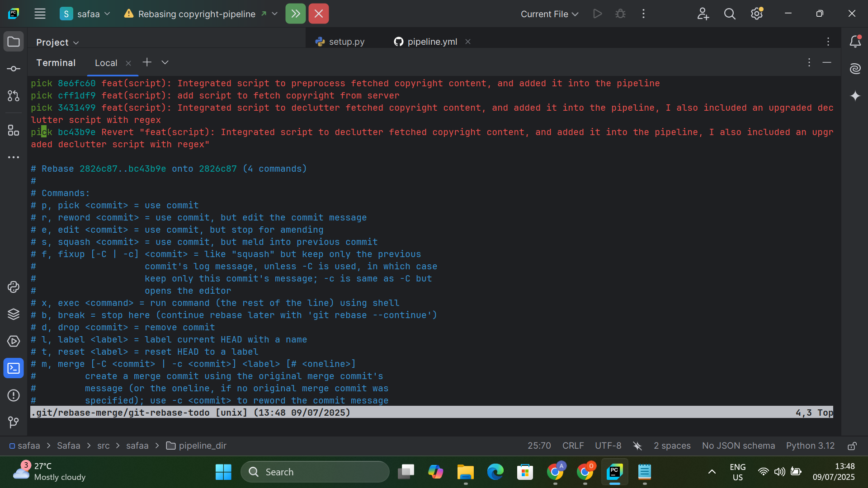Switch to the setup.py editor tab
Viewport: 868px width, 488px height.
pos(340,42)
